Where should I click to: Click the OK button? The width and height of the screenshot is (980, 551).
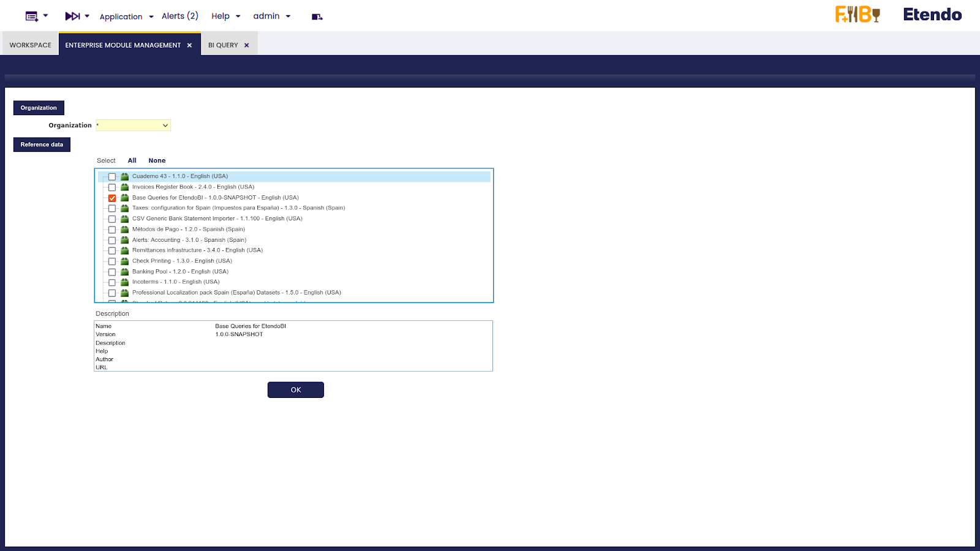296,390
